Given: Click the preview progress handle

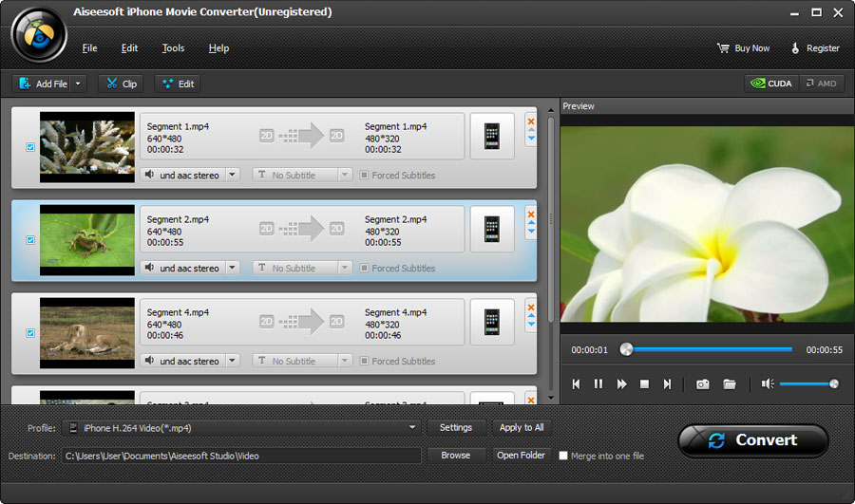Looking at the screenshot, I should click(x=627, y=350).
